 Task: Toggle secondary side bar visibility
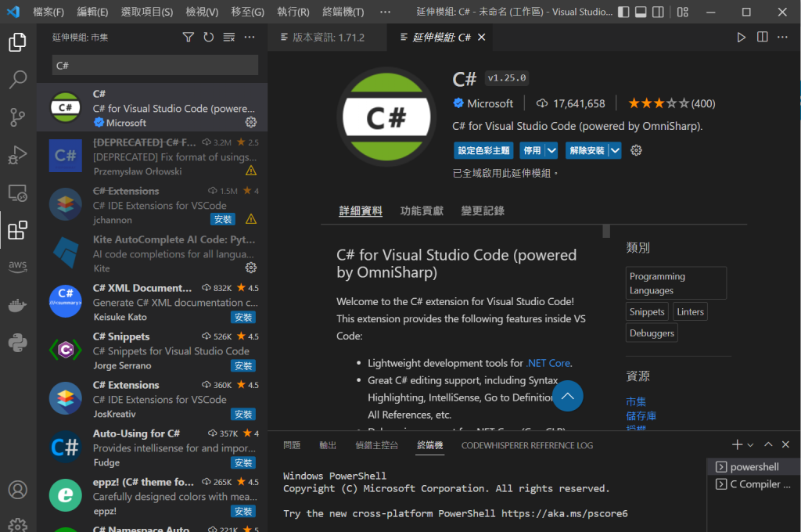658,12
